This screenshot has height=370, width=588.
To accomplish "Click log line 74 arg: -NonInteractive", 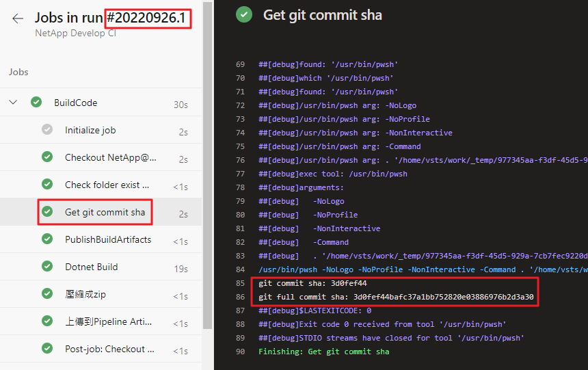I will [356, 133].
